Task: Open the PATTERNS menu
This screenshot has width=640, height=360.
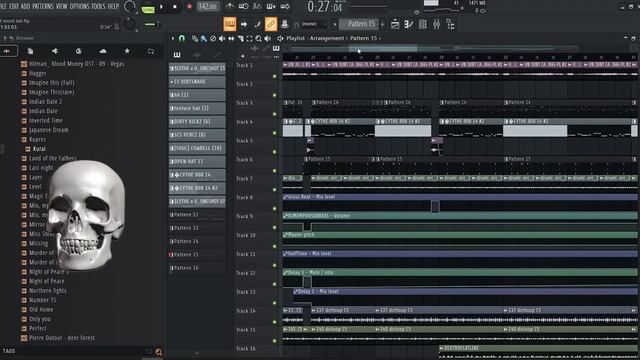Action: click(x=43, y=6)
